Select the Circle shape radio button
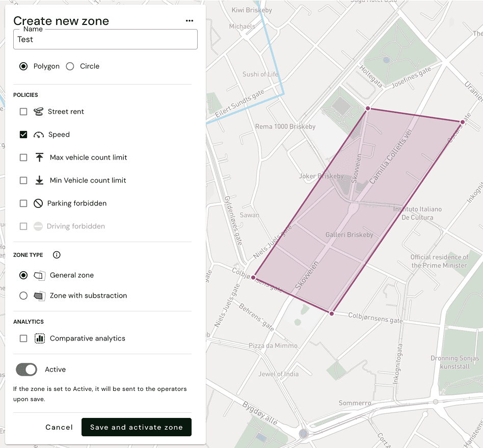 coord(70,66)
